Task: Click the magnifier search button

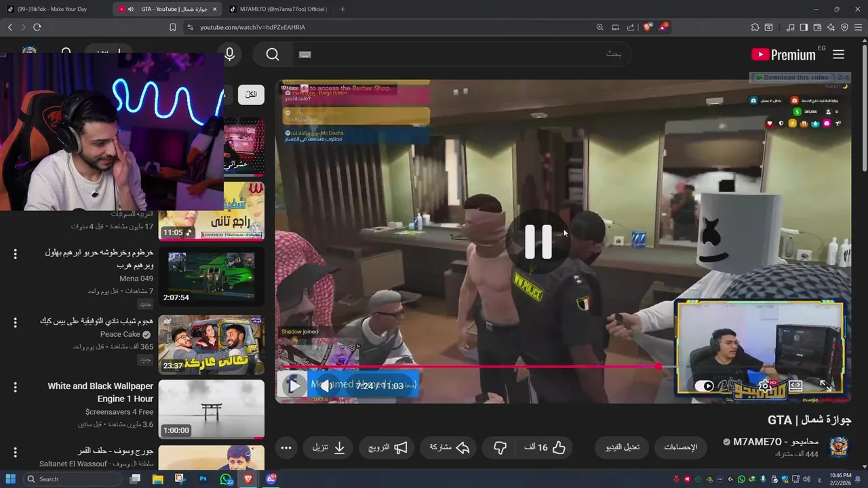Action: (x=273, y=54)
